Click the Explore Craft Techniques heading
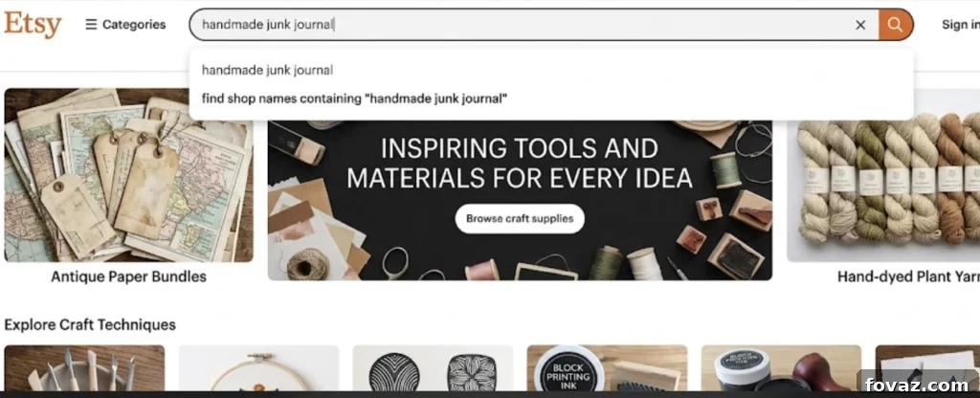This screenshot has width=980, height=398. pyautogui.click(x=90, y=325)
